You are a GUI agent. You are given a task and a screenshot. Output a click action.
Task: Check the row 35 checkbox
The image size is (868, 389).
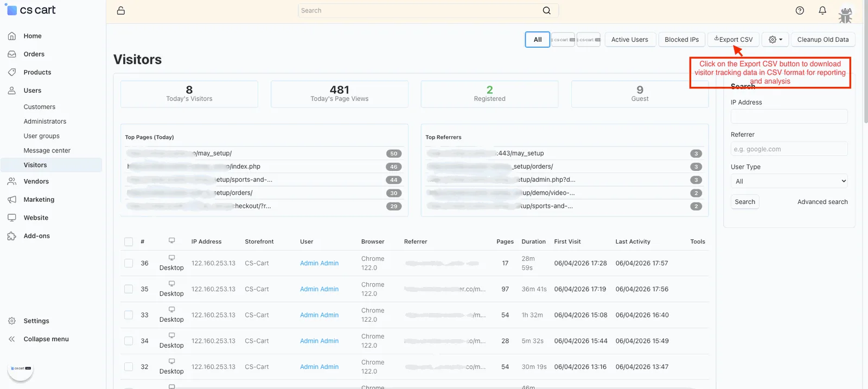tap(129, 289)
